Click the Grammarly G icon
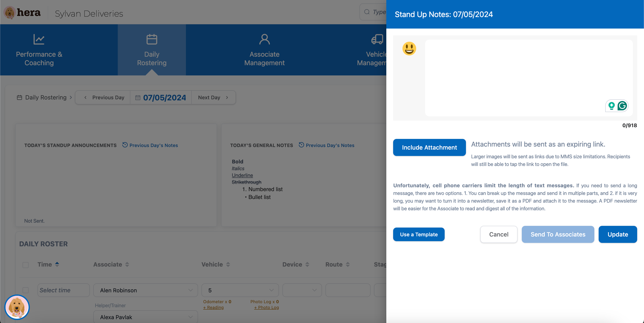The width and height of the screenshot is (644, 323). pos(622,106)
